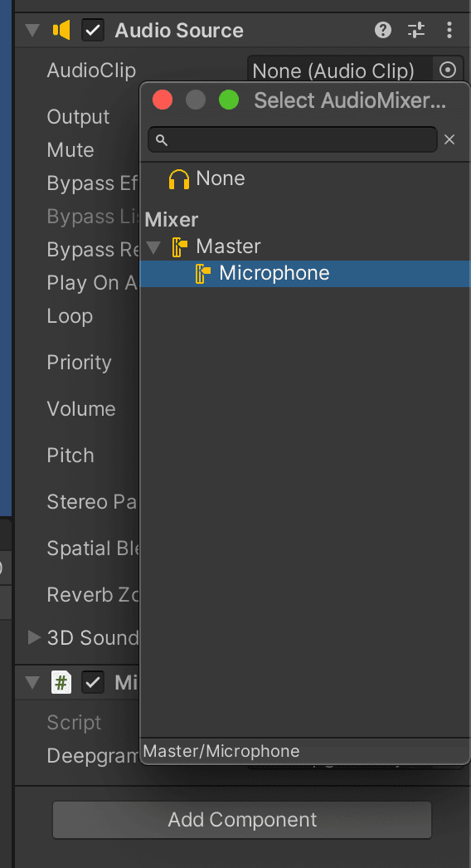This screenshot has height=868, width=471.
Task: Collapse the script component foldout arrow
Action: click(x=33, y=683)
